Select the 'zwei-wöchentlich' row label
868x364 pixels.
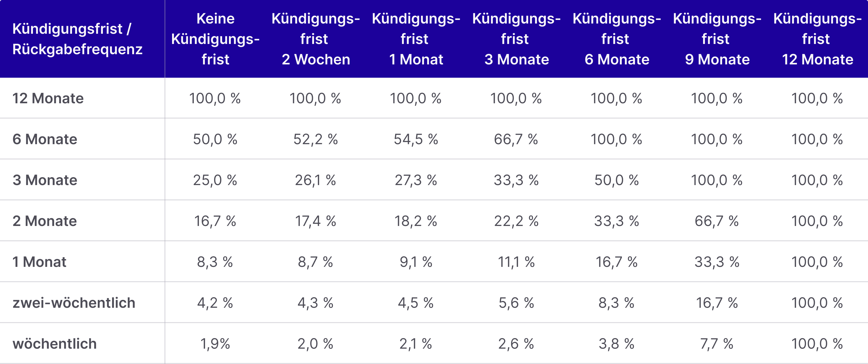pos(74,303)
